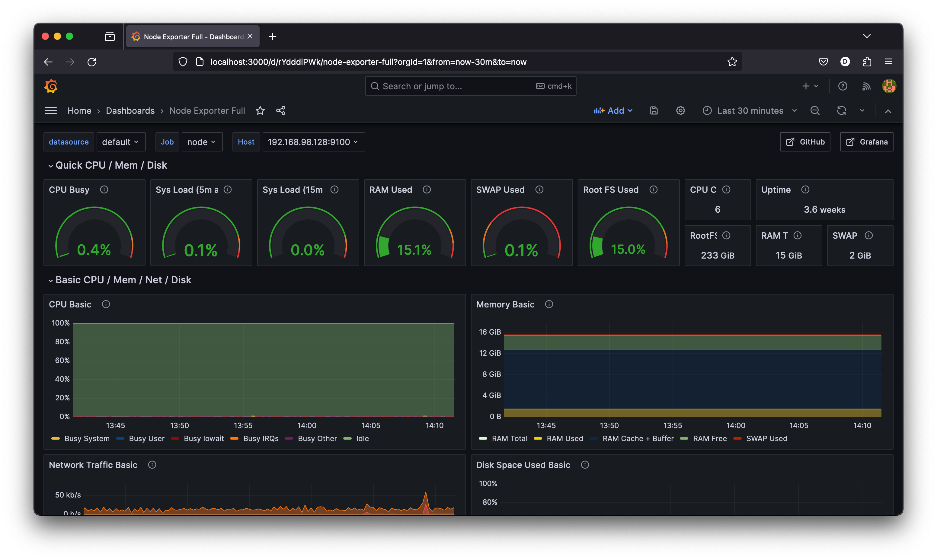Toggle RAM Used series in Memory legend
Screen dimensions: 937x560
tap(564, 438)
